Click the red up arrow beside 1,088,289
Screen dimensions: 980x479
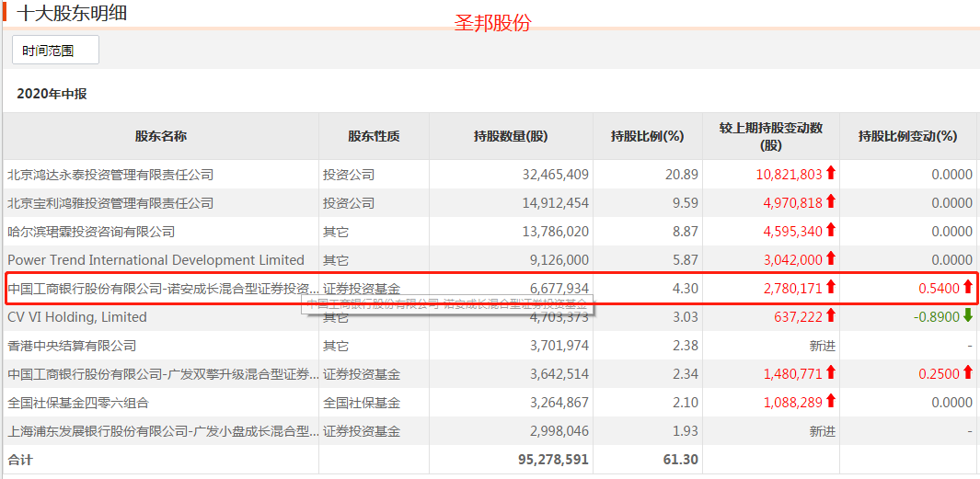pyautogui.click(x=831, y=401)
